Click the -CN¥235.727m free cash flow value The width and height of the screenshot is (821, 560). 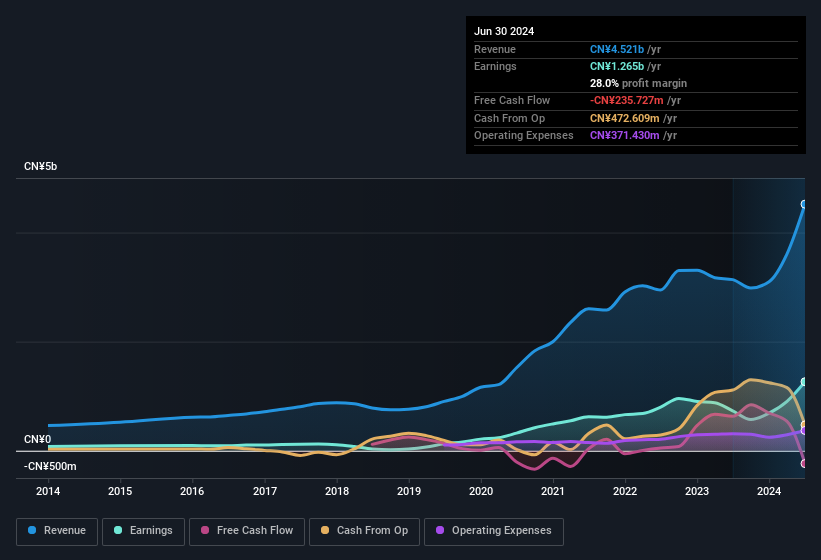click(627, 100)
